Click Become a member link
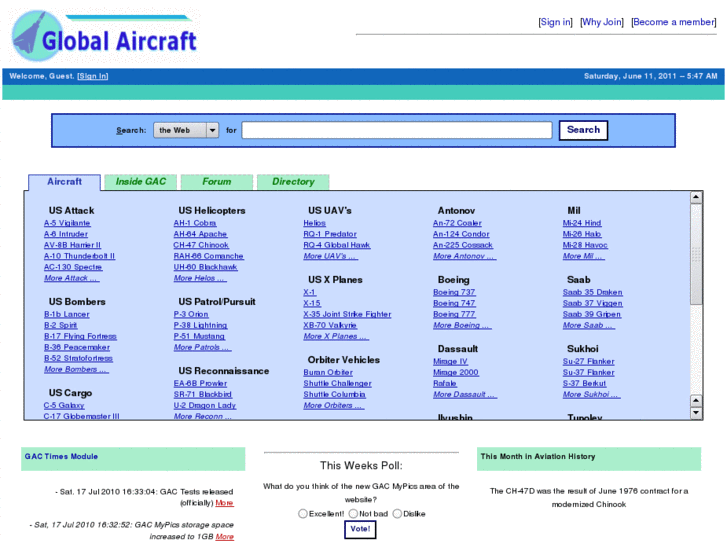The height and width of the screenshot is (545, 727). tap(673, 22)
